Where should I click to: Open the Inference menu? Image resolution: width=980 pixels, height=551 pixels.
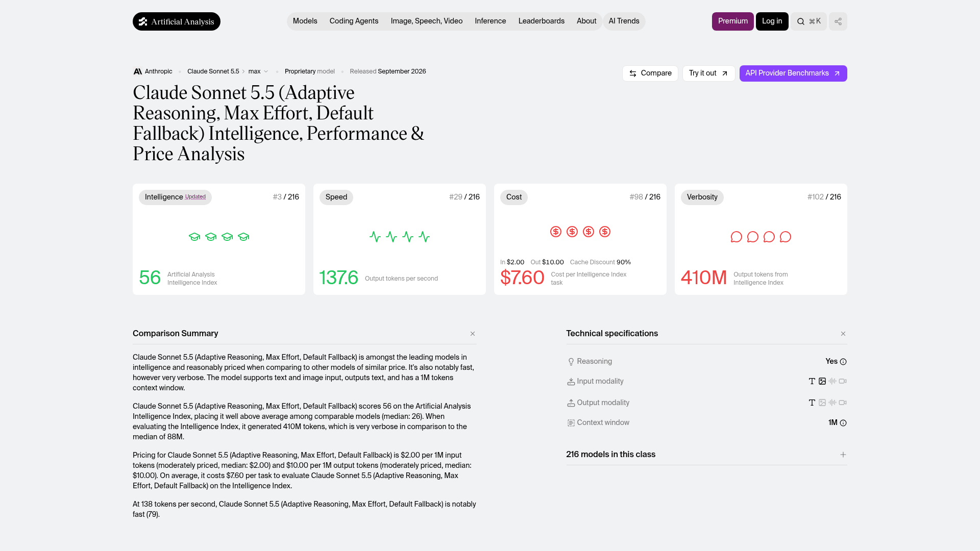point(491,21)
